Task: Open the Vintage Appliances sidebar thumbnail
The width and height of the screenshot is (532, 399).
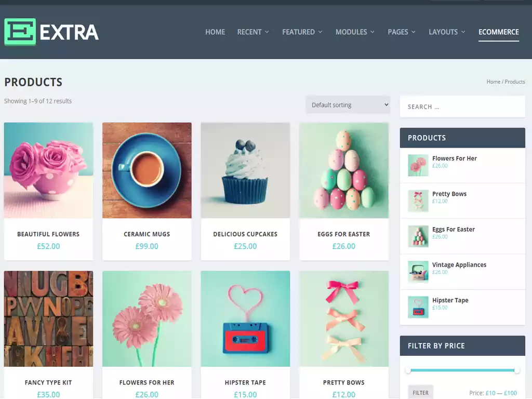Action: [x=418, y=271]
